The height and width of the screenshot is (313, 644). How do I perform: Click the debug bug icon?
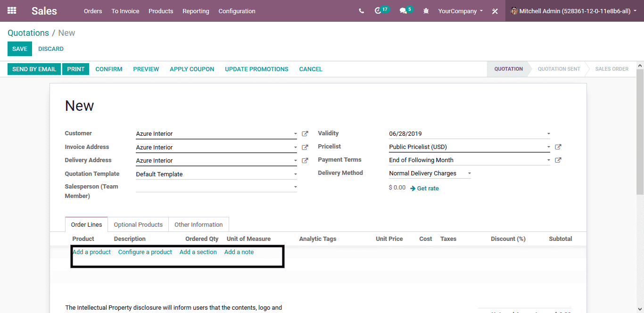coord(426,11)
